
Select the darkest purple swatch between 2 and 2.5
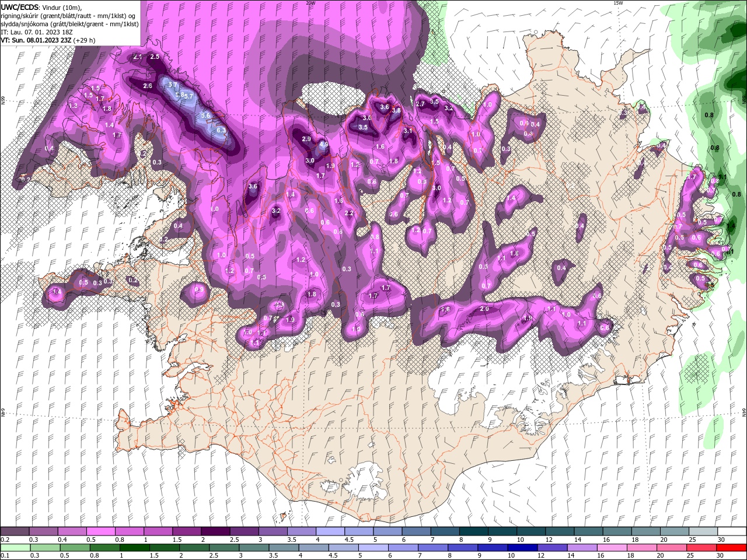coord(215,531)
